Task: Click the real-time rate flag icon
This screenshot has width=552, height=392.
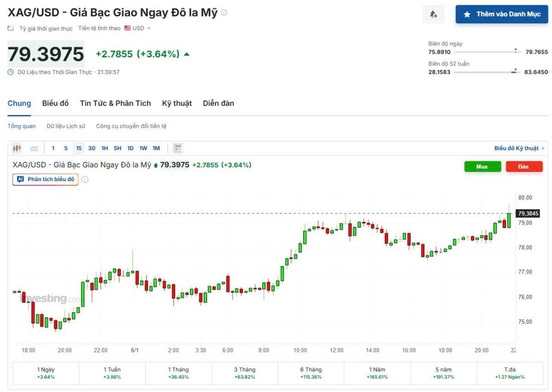Action: tap(11, 29)
